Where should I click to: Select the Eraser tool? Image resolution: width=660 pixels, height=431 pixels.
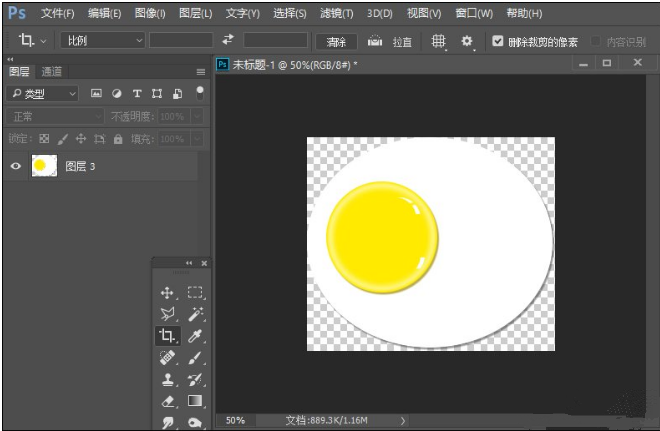pos(167,402)
